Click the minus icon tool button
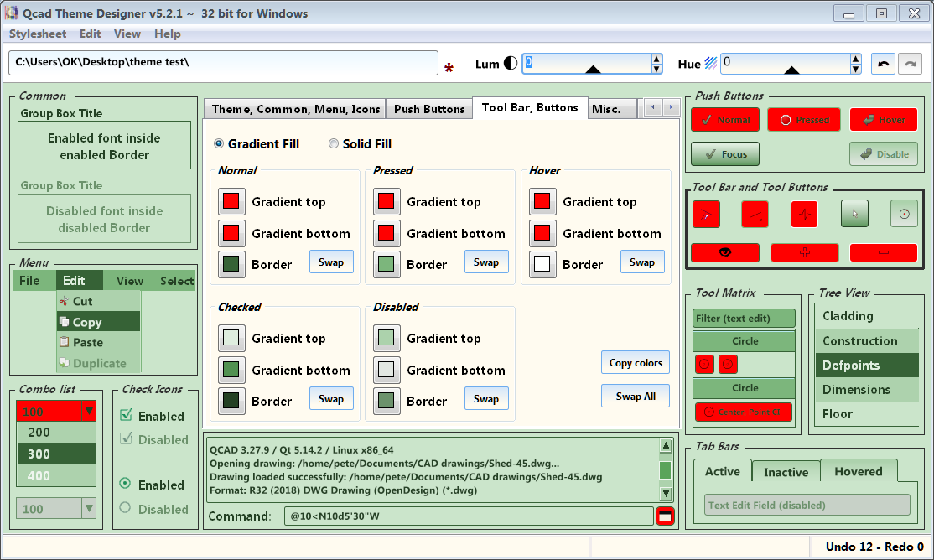Viewport: 934px width, 560px height. (x=883, y=252)
